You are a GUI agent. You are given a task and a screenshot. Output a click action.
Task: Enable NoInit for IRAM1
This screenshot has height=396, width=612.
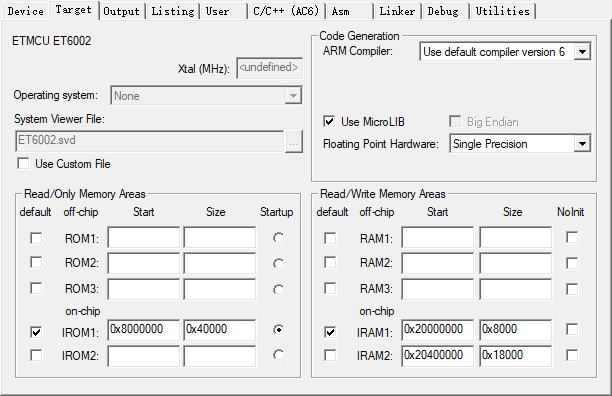pyautogui.click(x=572, y=329)
